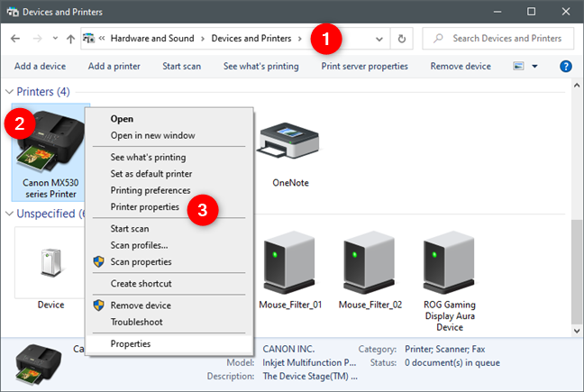
Task: Select the Canon MX530 series Printer icon
Action: 50,152
